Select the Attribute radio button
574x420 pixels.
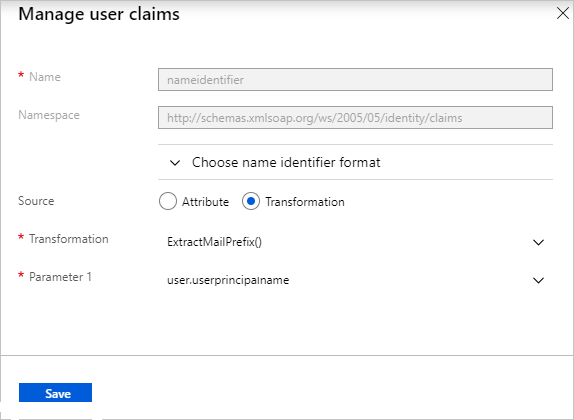point(168,201)
